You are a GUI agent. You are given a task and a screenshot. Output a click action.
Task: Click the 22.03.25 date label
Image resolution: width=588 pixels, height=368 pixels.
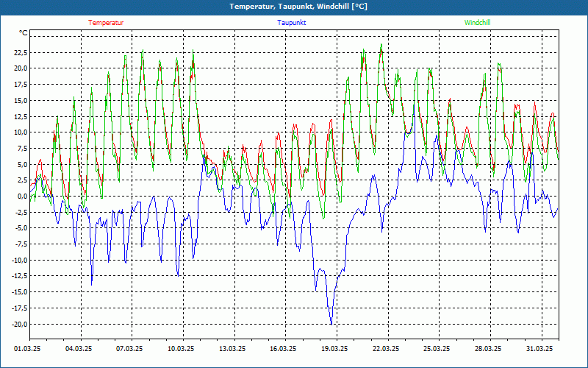click(385, 349)
